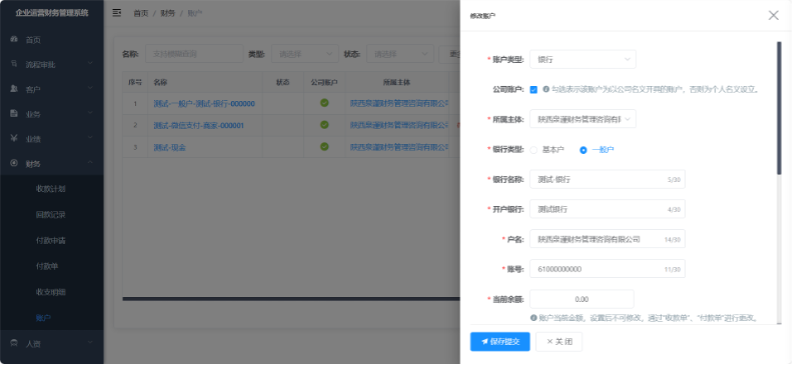This screenshot has width=793, height=365.
Task: Click info icon beside 公司账户 checkbox
Action: point(546,89)
